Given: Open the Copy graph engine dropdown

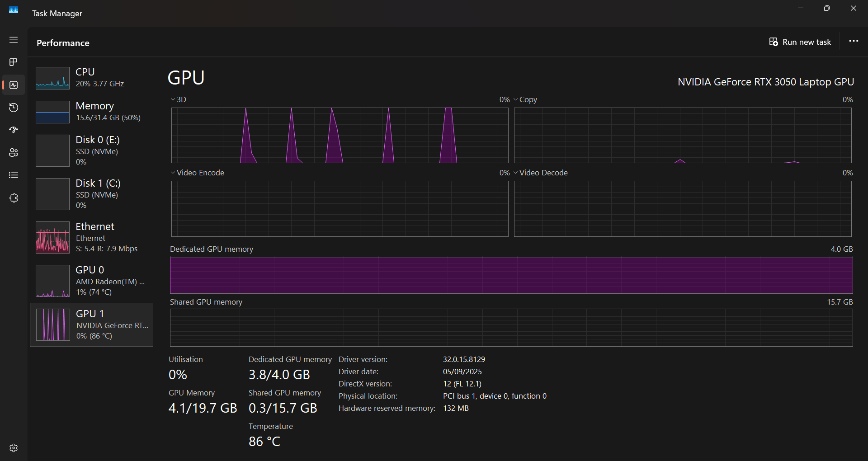Looking at the screenshot, I should click(525, 99).
